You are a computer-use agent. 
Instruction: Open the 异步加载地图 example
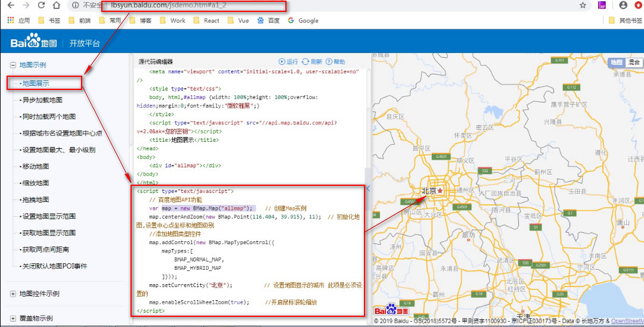coord(42,100)
